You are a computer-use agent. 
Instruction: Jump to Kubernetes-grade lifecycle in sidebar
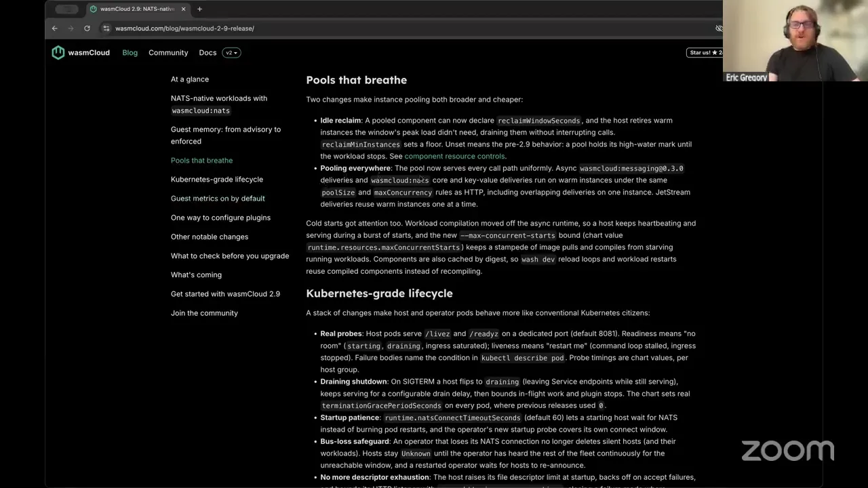217,180
